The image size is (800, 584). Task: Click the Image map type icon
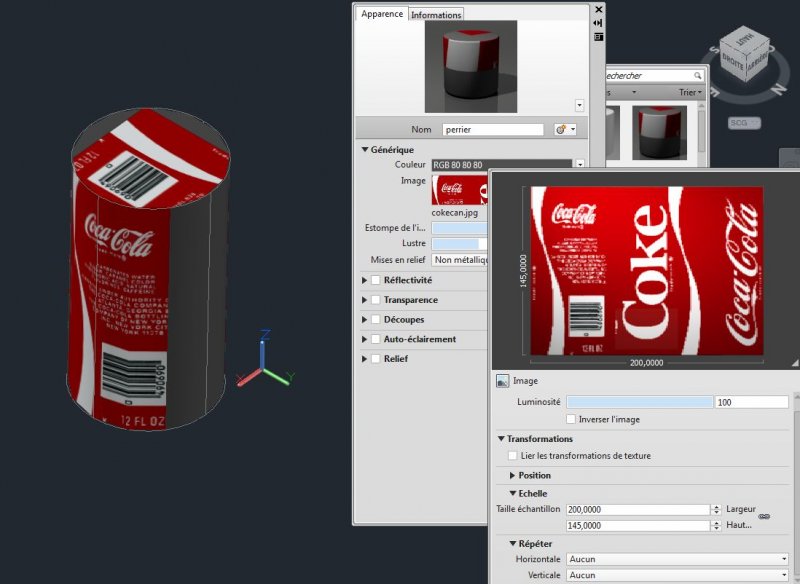503,381
